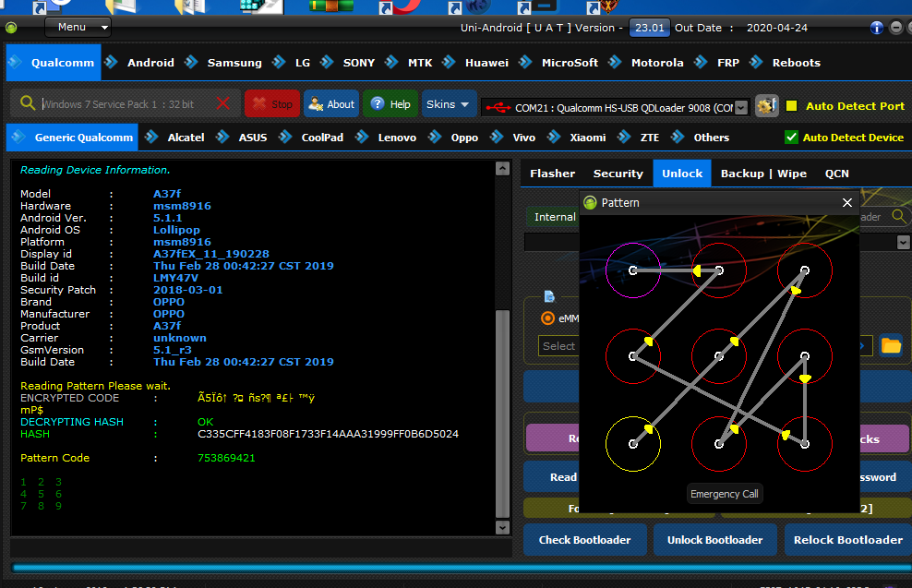Switch to the Android tab
The height and width of the screenshot is (588, 912).
pos(150,62)
